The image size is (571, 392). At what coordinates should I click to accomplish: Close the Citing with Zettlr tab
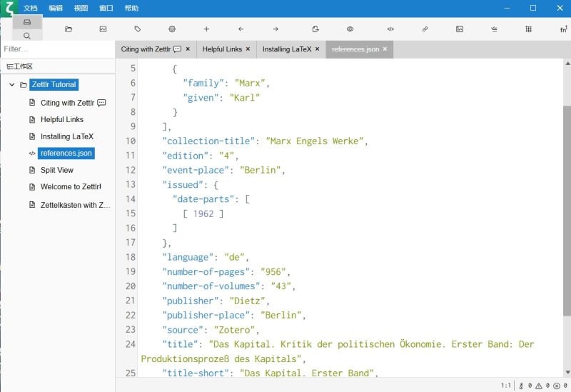click(x=188, y=49)
